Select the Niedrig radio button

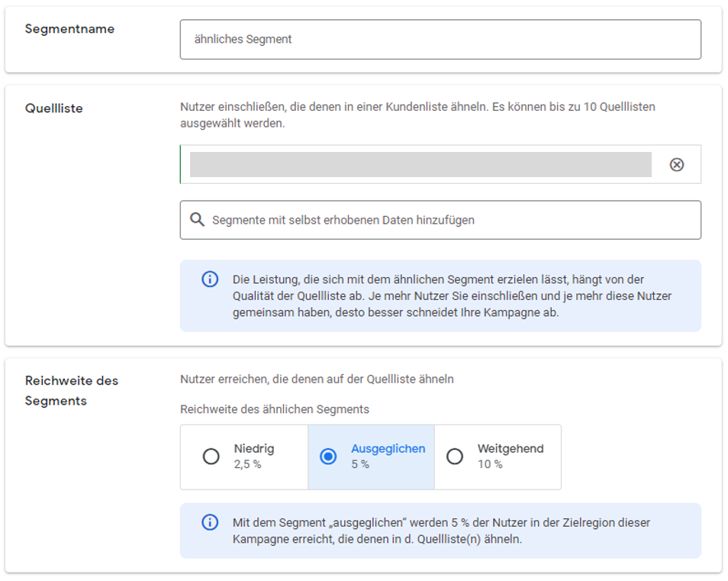click(211, 457)
